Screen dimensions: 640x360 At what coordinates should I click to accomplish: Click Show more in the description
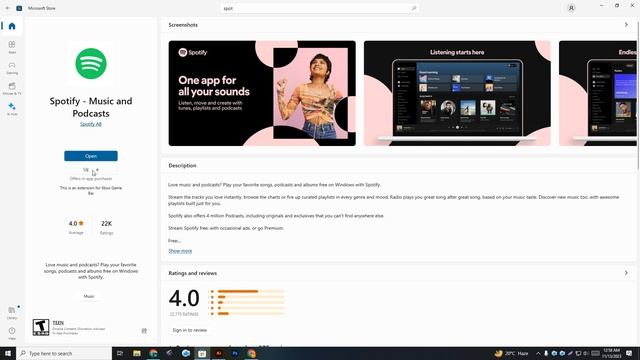tap(180, 251)
